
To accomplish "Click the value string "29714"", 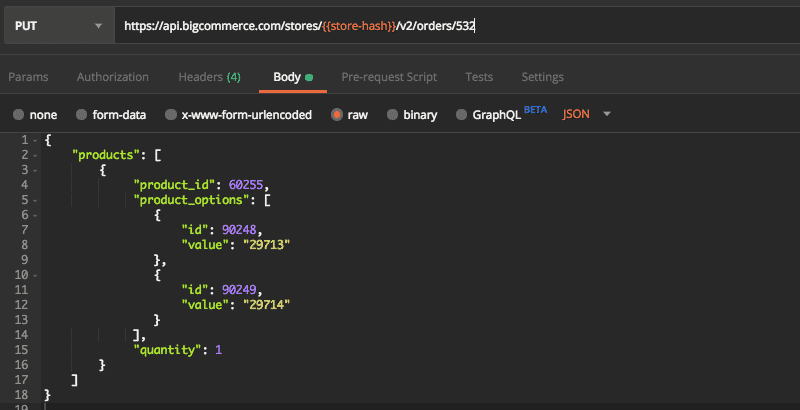I will coord(266,305).
